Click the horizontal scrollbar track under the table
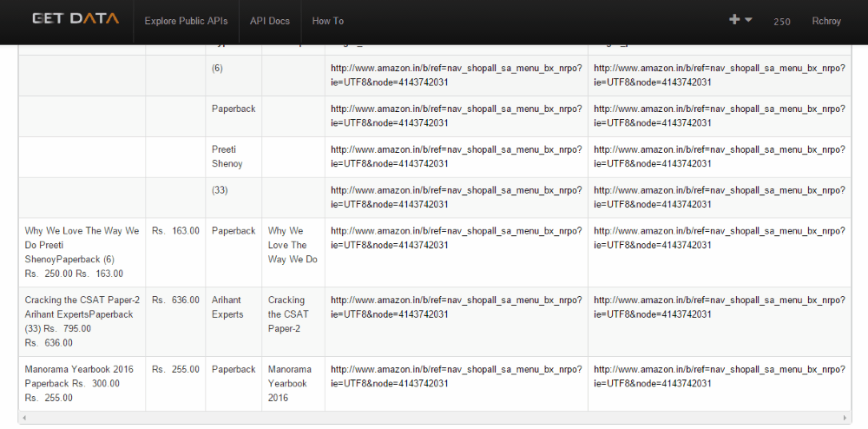868x429 pixels. 435,418
